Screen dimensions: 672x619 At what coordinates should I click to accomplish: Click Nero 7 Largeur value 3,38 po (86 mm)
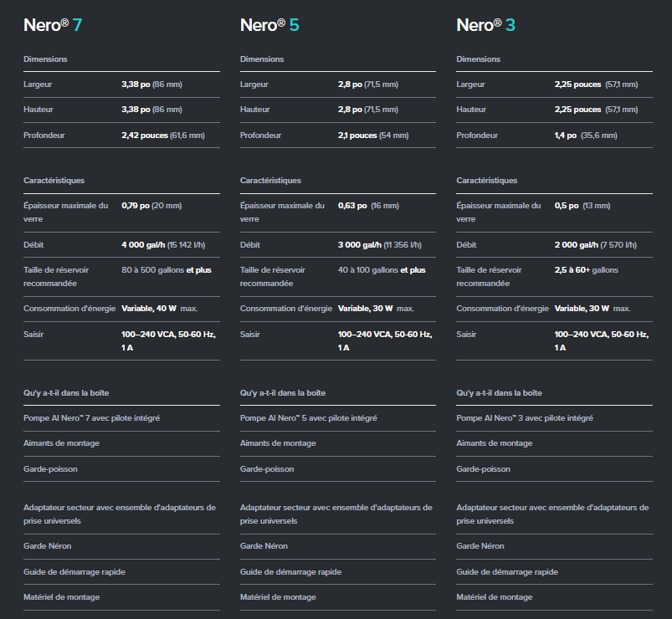(151, 84)
